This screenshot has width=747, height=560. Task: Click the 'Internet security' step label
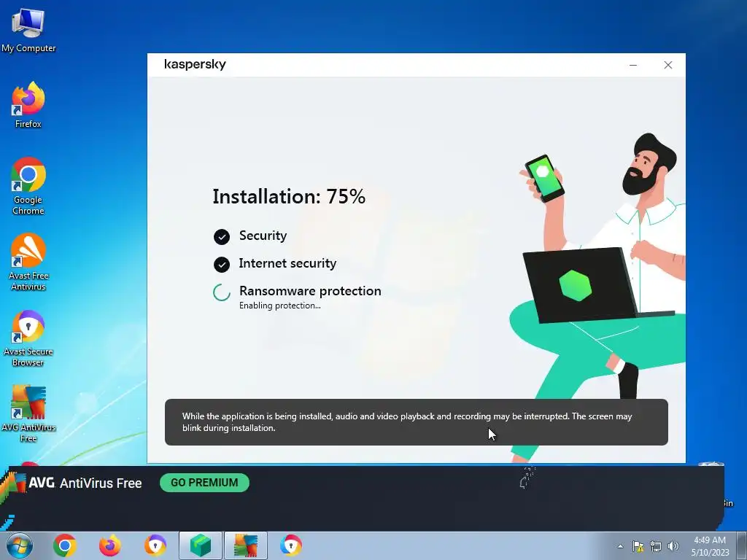(287, 263)
